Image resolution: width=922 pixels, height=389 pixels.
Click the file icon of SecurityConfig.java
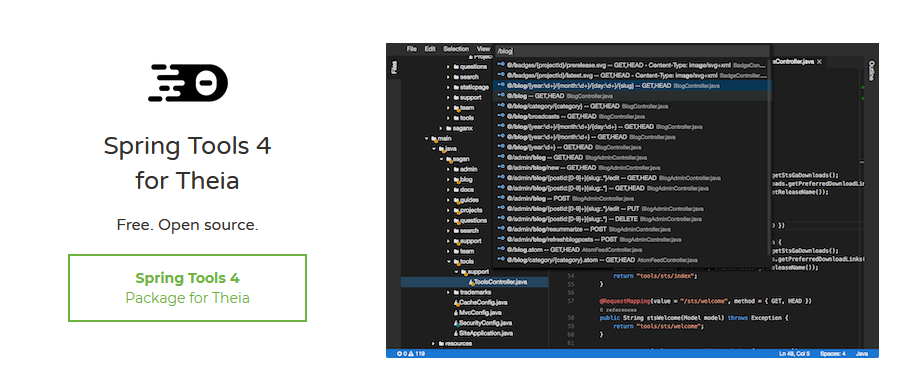(x=456, y=323)
